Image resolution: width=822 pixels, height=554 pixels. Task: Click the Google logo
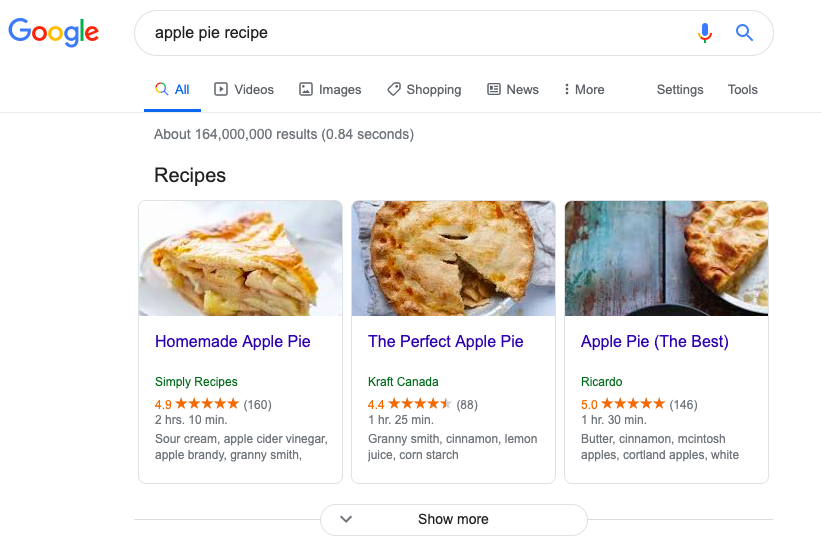[x=53, y=32]
